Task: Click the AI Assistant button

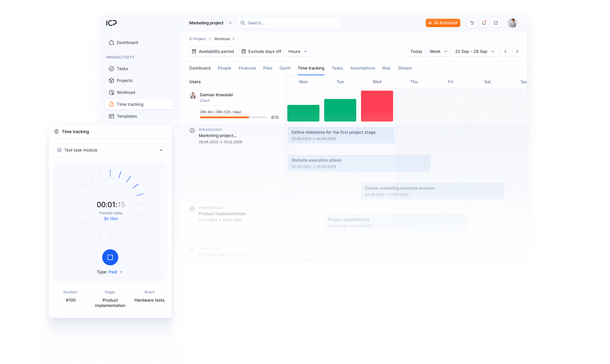Action: 443,23
